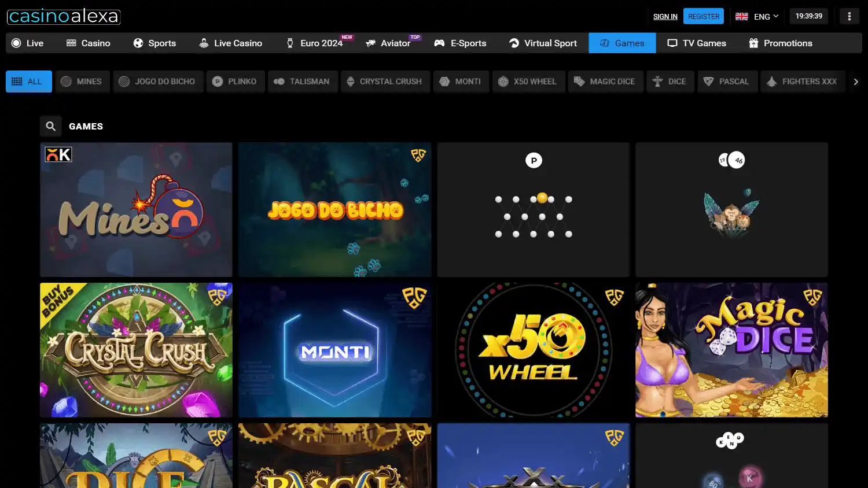Open the Talisman monkeys game tile

click(x=732, y=210)
